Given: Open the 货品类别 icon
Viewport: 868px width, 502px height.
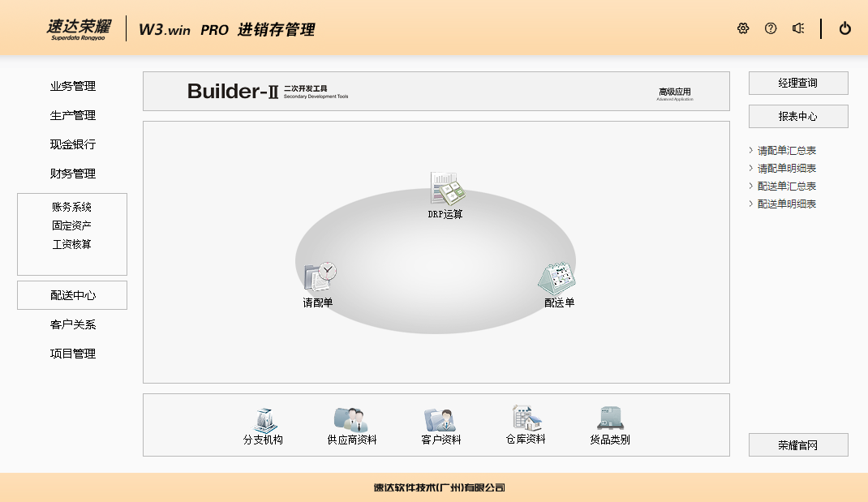Looking at the screenshot, I should (x=609, y=419).
